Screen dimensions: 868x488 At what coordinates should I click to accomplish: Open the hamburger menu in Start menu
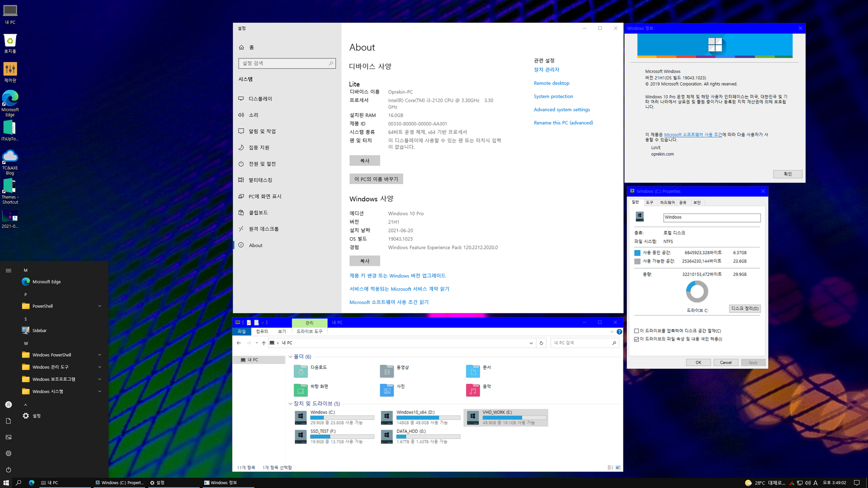point(8,271)
